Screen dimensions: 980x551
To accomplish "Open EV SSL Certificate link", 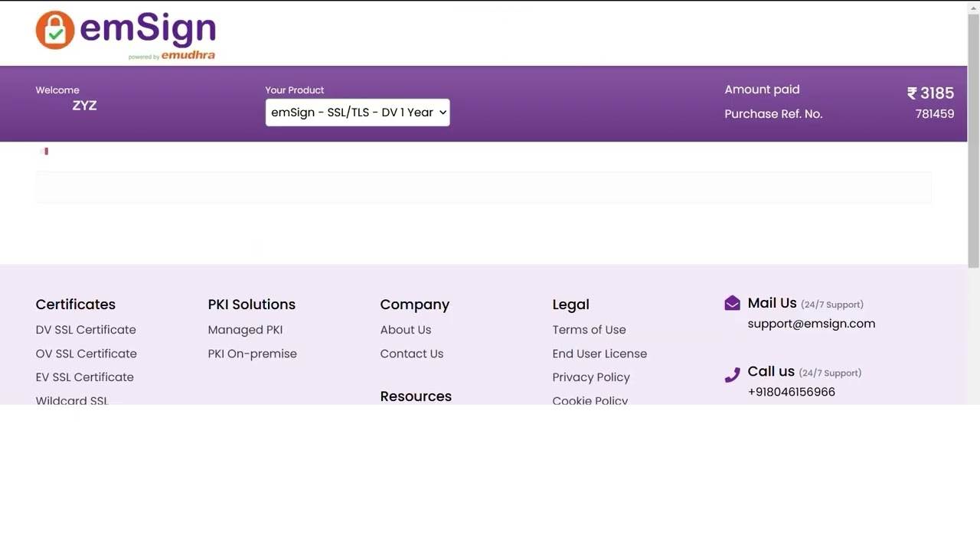I will pyautogui.click(x=85, y=377).
